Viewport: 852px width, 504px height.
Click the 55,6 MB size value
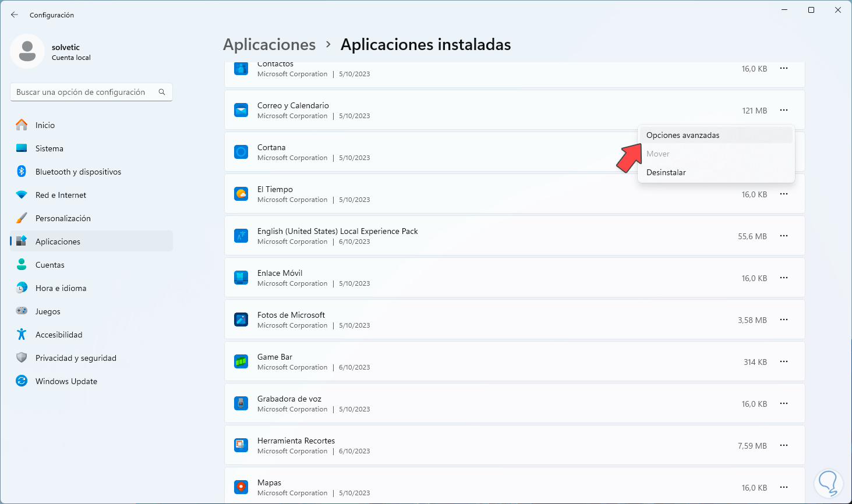click(752, 236)
